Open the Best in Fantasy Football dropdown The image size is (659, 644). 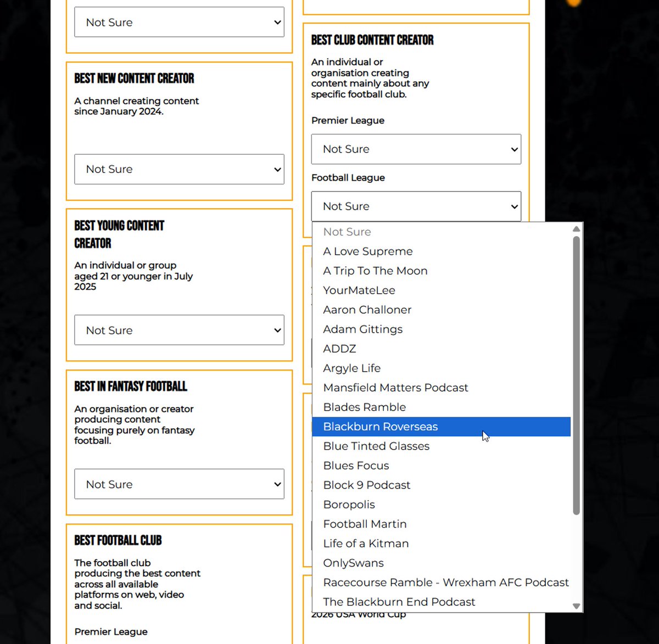click(179, 484)
